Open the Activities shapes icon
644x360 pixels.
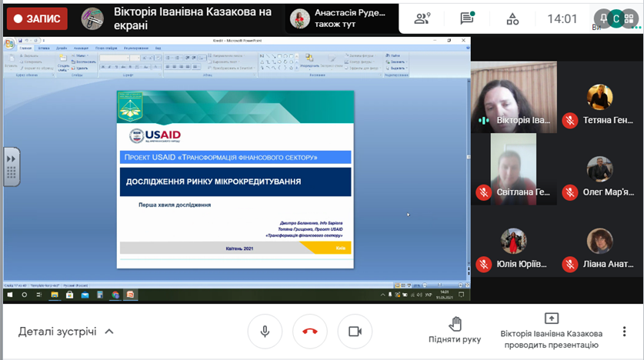pos(512,19)
